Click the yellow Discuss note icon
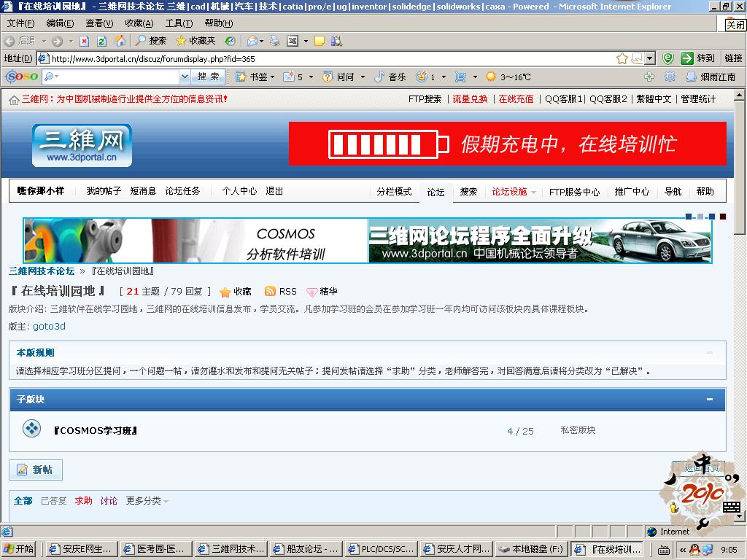The width and height of the screenshot is (747, 560). pyautogui.click(x=320, y=41)
